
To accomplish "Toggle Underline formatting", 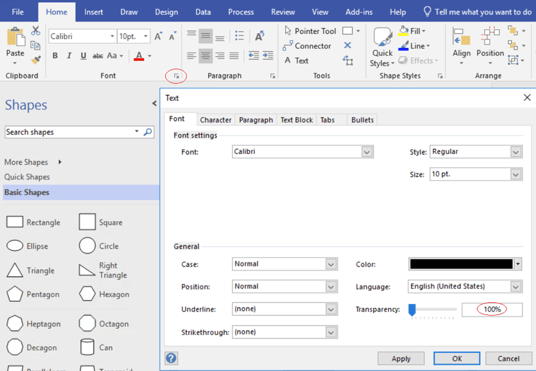I will tap(83, 55).
